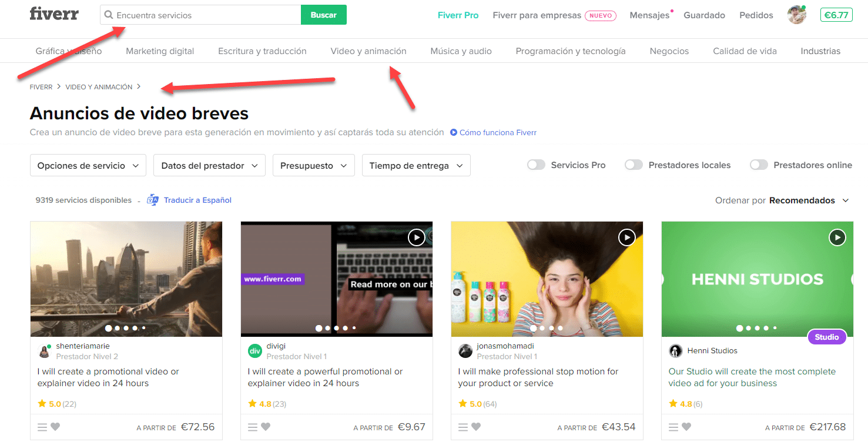This screenshot has height=442, width=868.
Task: Click the star rating on Henni Studios gig
Action: pyautogui.click(x=685, y=404)
